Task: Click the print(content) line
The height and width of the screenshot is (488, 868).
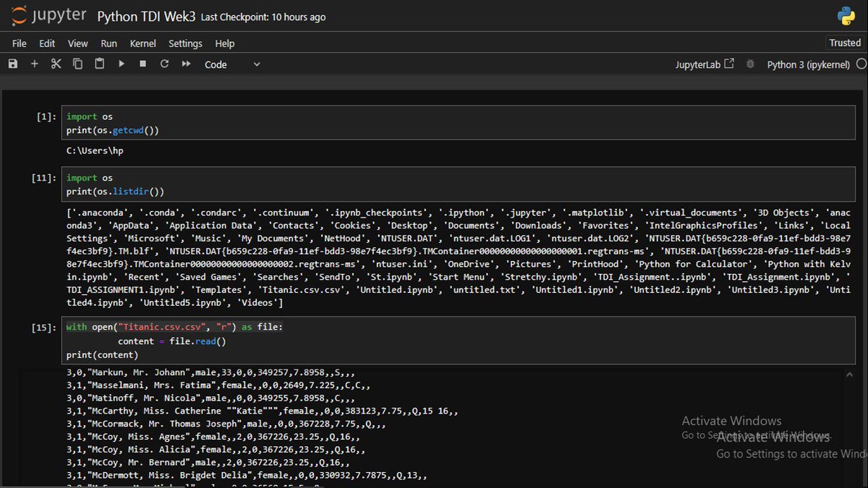Action: [x=102, y=355]
